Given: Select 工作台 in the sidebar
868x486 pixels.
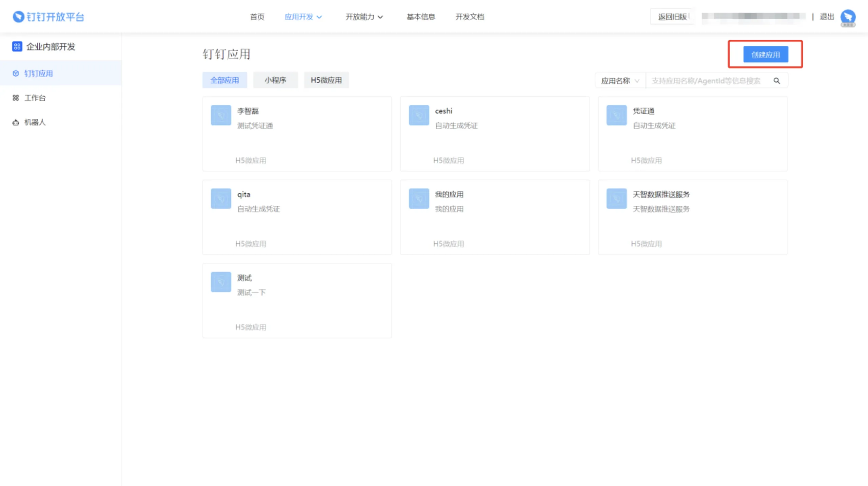Looking at the screenshot, I should (x=61, y=98).
